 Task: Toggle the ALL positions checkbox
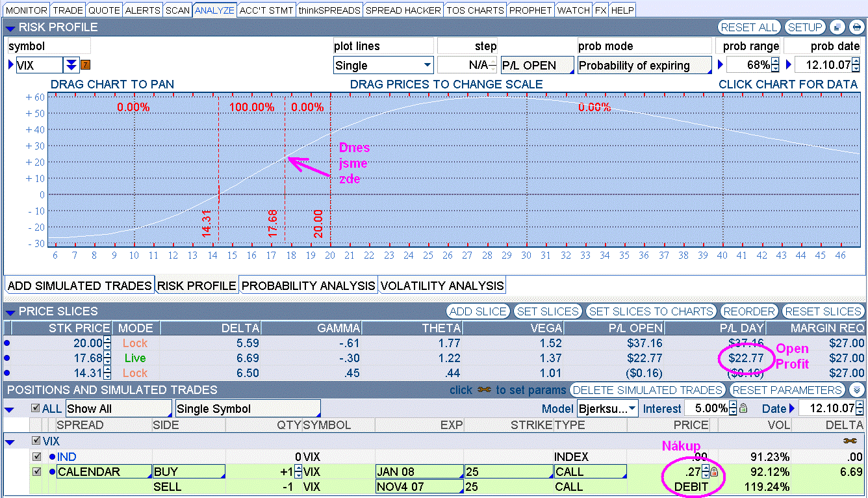coord(36,408)
